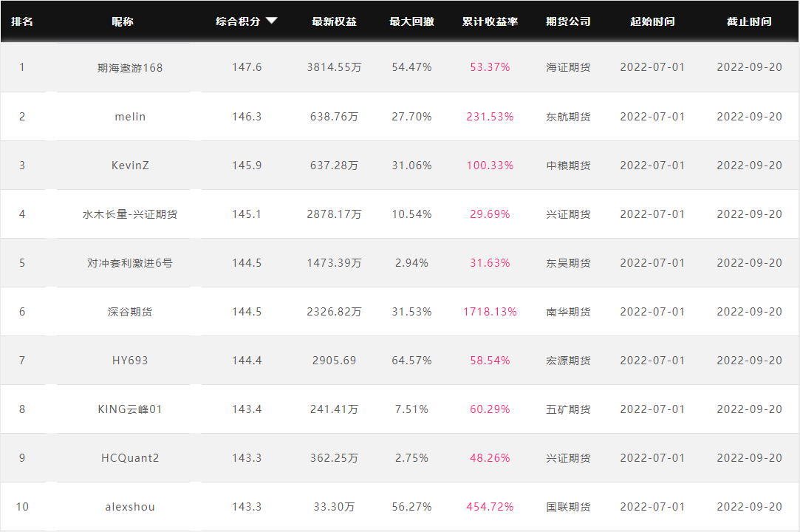The image size is (800, 532).
Task: Select company 宏源期货
Action: [x=568, y=361]
